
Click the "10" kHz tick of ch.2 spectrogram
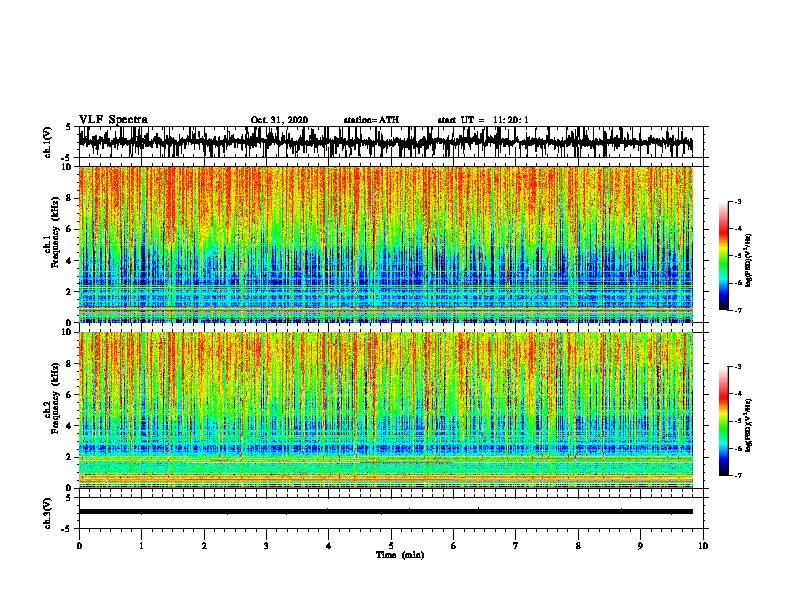point(68,332)
